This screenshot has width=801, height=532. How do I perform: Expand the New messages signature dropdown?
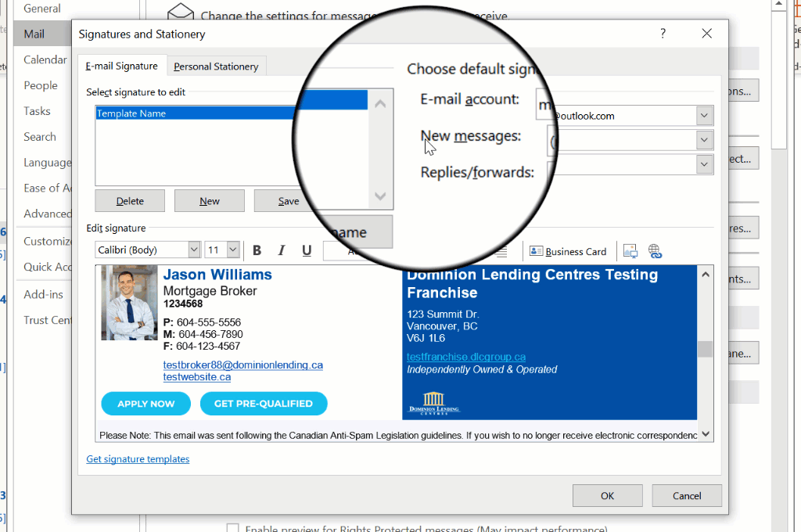(x=704, y=140)
